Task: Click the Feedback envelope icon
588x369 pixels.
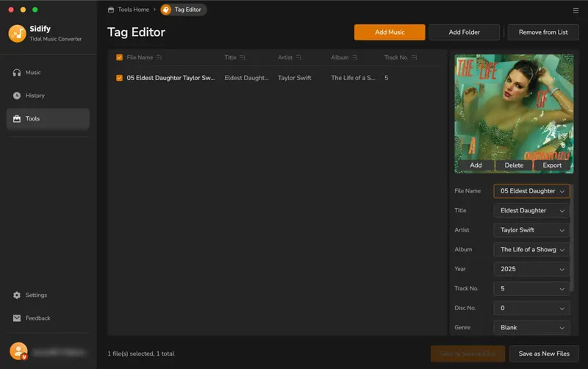Action: point(16,318)
